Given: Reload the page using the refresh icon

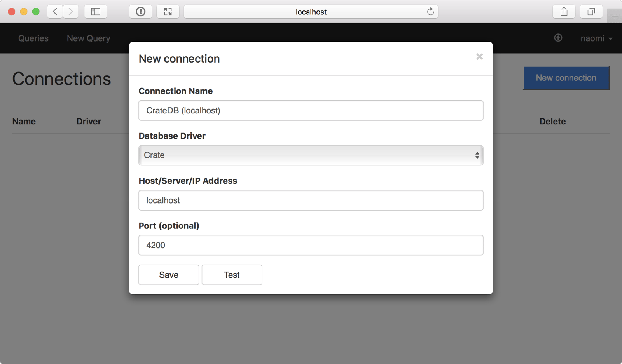Looking at the screenshot, I should 430,12.
